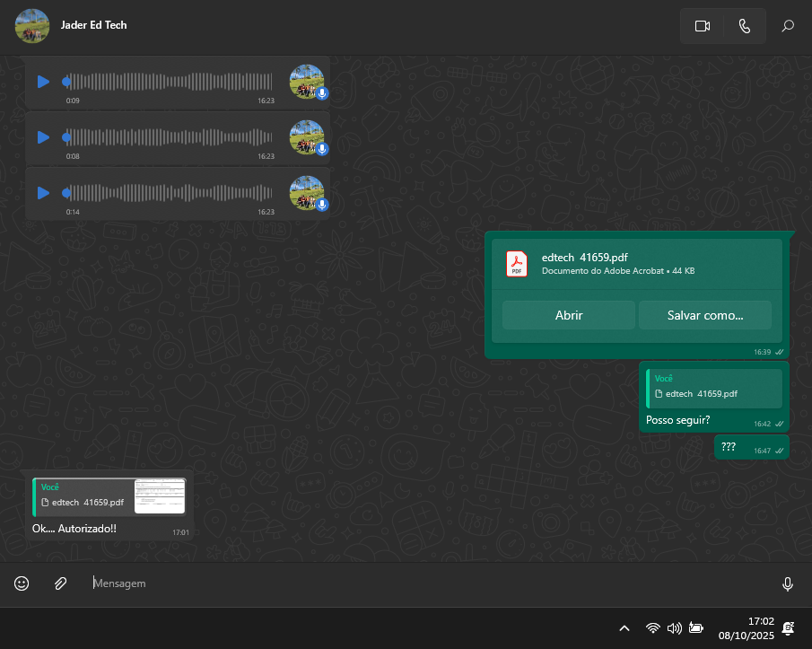Start a voice call from chat header
Viewport: 812px width, 649px height.
tap(744, 26)
